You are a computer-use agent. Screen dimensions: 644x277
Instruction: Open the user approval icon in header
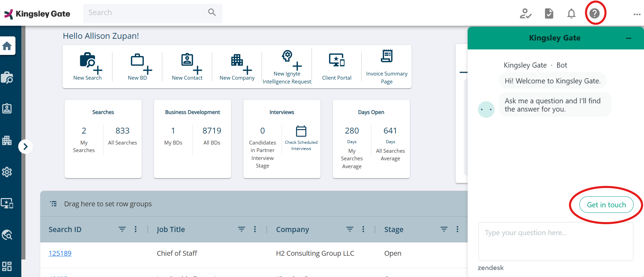click(525, 13)
